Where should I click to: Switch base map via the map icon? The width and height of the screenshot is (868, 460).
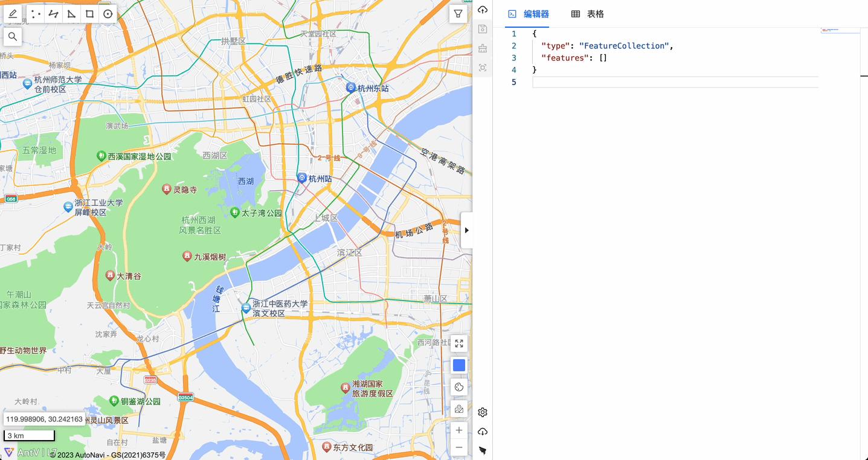458,409
